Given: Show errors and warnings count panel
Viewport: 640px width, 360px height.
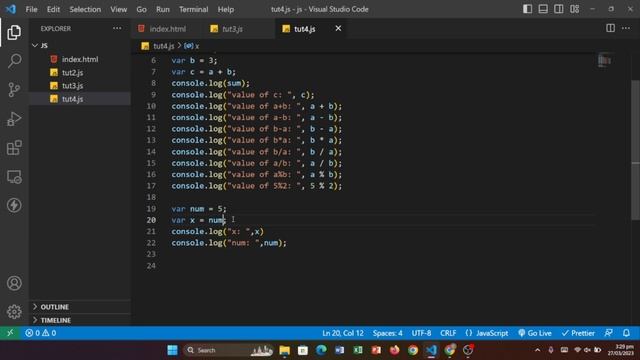Looking at the screenshot, I should (41, 333).
